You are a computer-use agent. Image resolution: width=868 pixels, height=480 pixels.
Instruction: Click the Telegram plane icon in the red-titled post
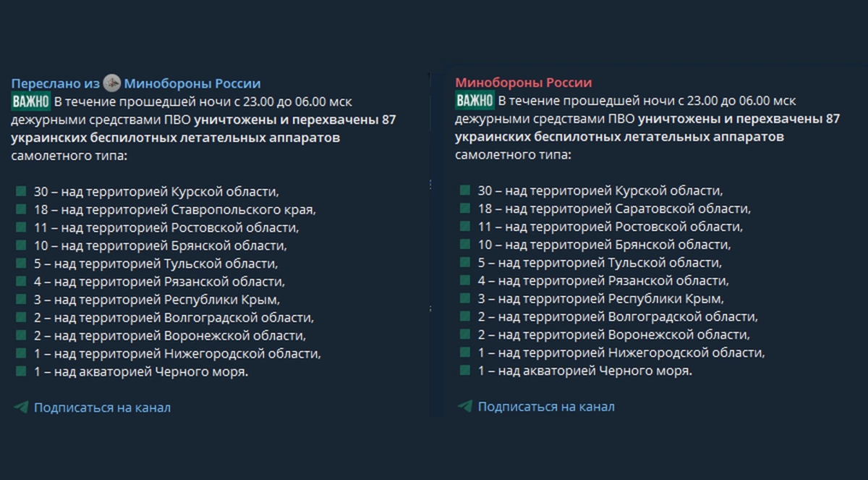[465, 406]
